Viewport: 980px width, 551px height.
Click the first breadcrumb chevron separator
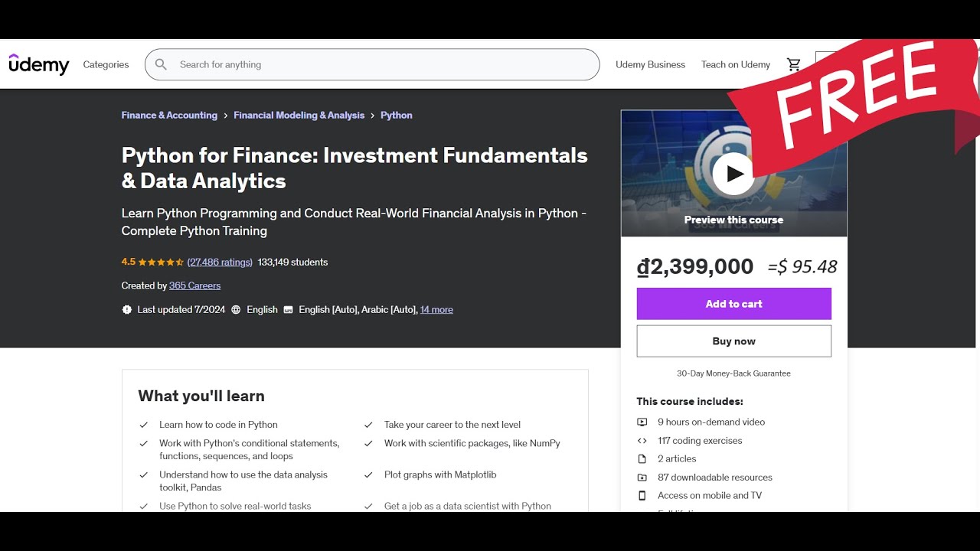pyautogui.click(x=226, y=116)
